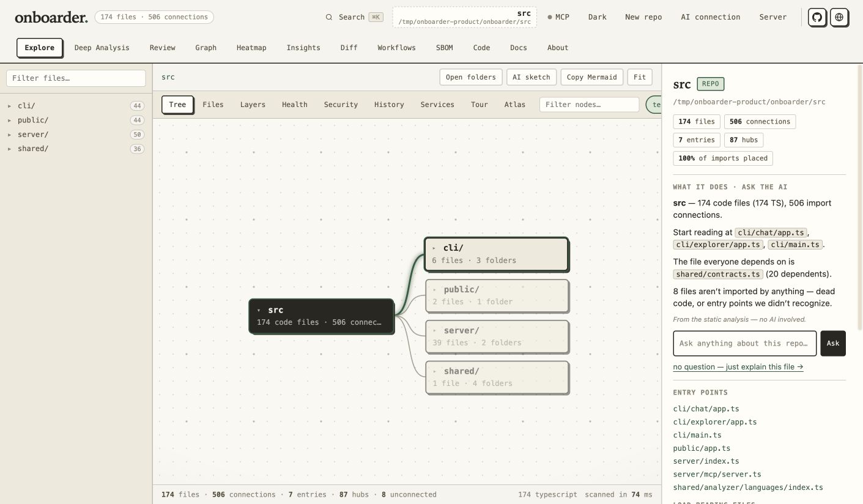Click the MCP status indicator
The height and width of the screenshot is (504, 863).
[x=558, y=17]
